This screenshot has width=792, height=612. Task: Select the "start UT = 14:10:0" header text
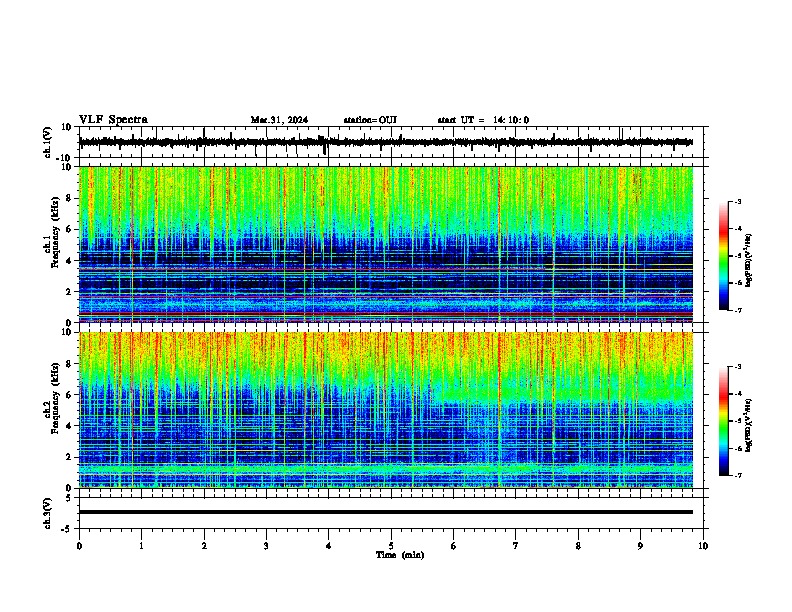[x=483, y=120]
